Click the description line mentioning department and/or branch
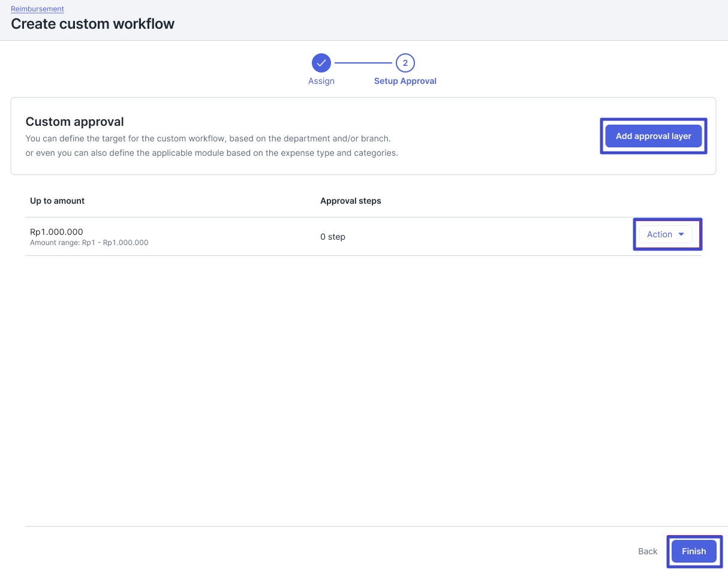Image resolution: width=728 pixels, height=577 pixels. [207, 138]
